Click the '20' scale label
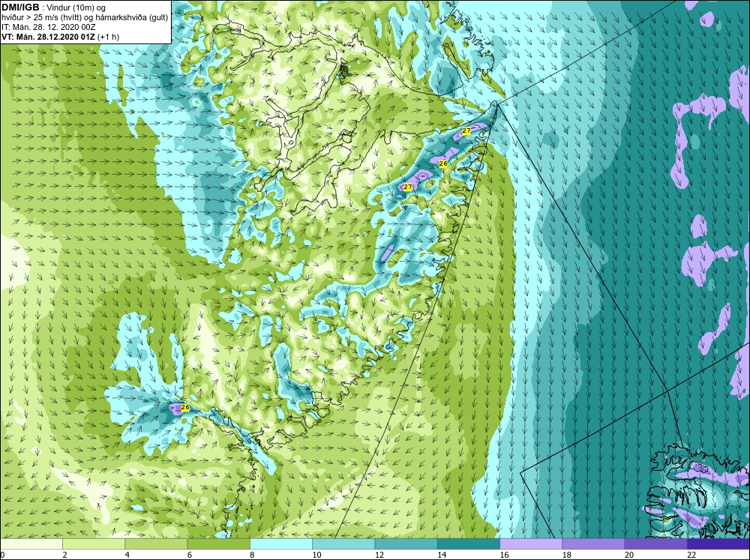750x560 pixels. 629,555
